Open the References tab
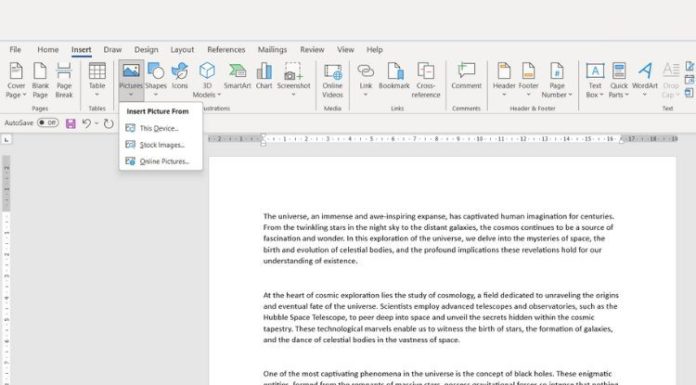This screenshot has height=385, width=696. pyautogui.click(x=226, y=50)
